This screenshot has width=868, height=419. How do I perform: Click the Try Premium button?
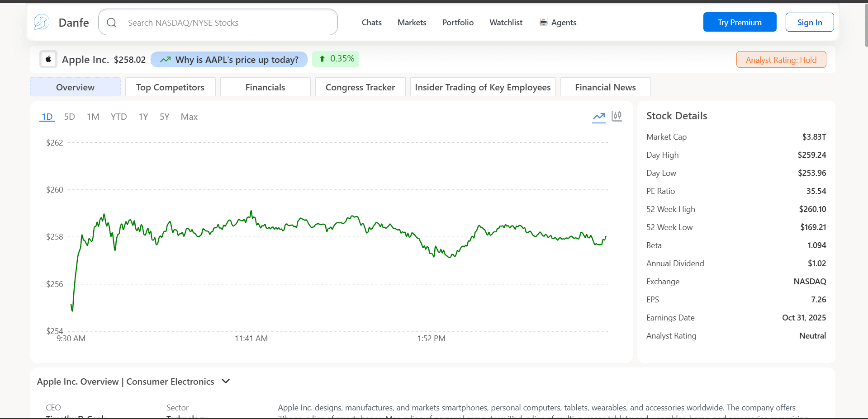coord(740,22)
